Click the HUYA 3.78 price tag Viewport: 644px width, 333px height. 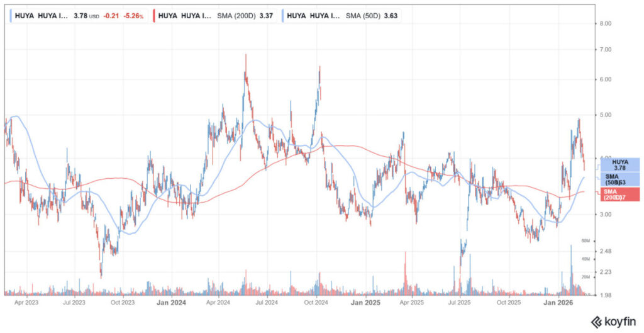click(x=619, y=165)
